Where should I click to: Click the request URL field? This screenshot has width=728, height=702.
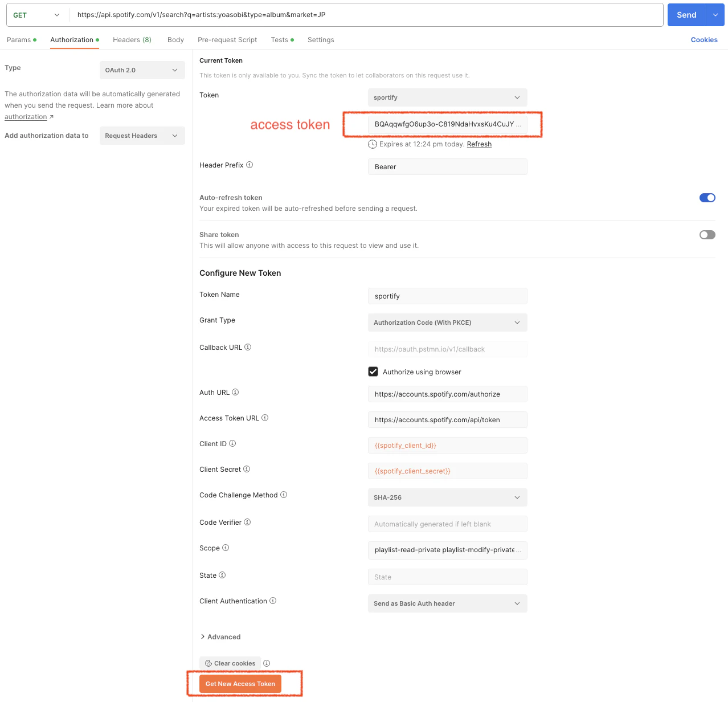(366, 15)
